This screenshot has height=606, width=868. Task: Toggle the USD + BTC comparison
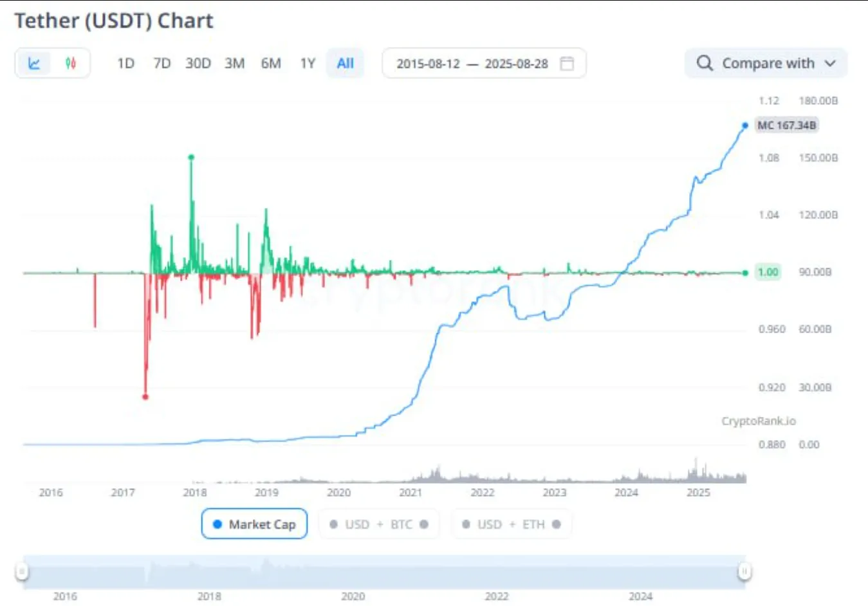[379, 524]
